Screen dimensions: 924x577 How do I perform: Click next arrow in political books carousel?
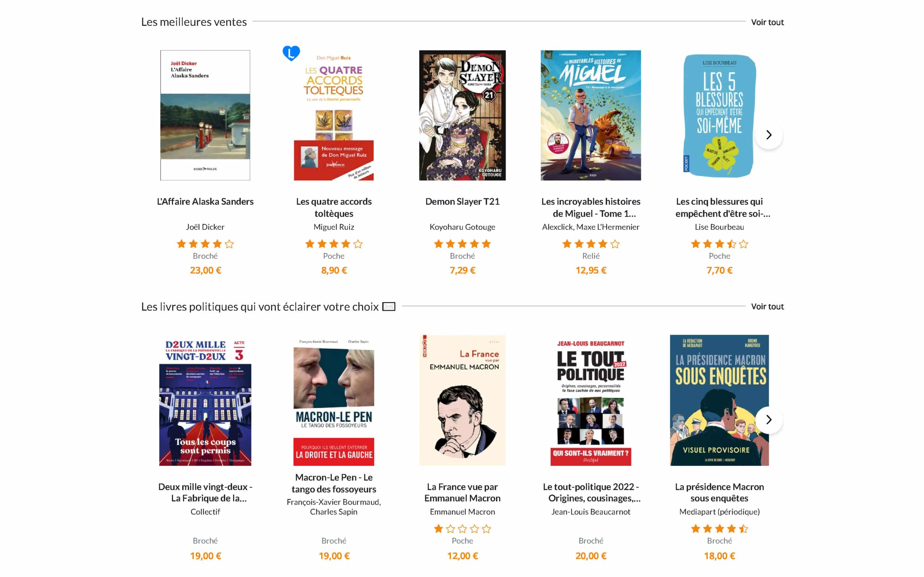click(x=769, y=420)
